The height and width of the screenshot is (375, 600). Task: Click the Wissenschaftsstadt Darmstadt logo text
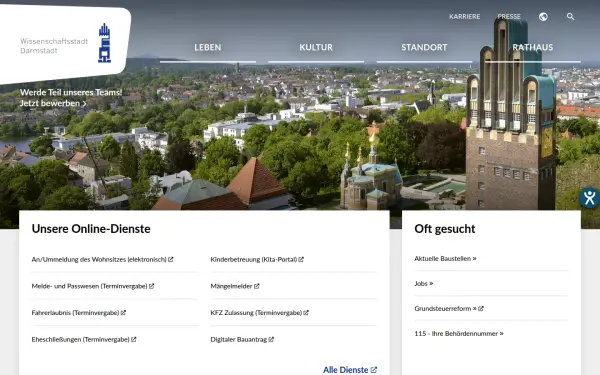(54, 46)
